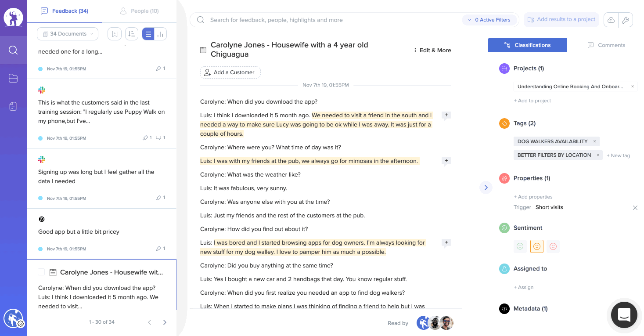Screen dimensions: 644x336
Task: Add comment on mimosas highlight
Action: 446,161
